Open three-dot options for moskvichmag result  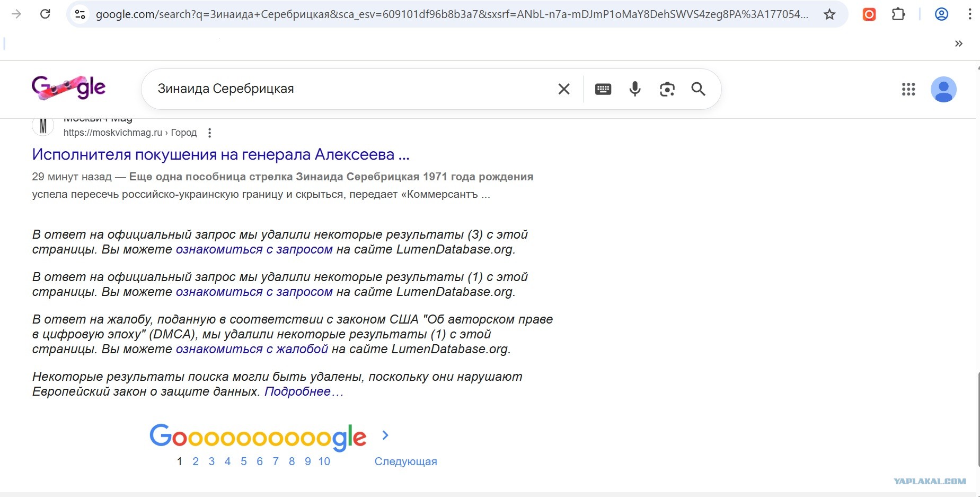click(x=210, y=133)
